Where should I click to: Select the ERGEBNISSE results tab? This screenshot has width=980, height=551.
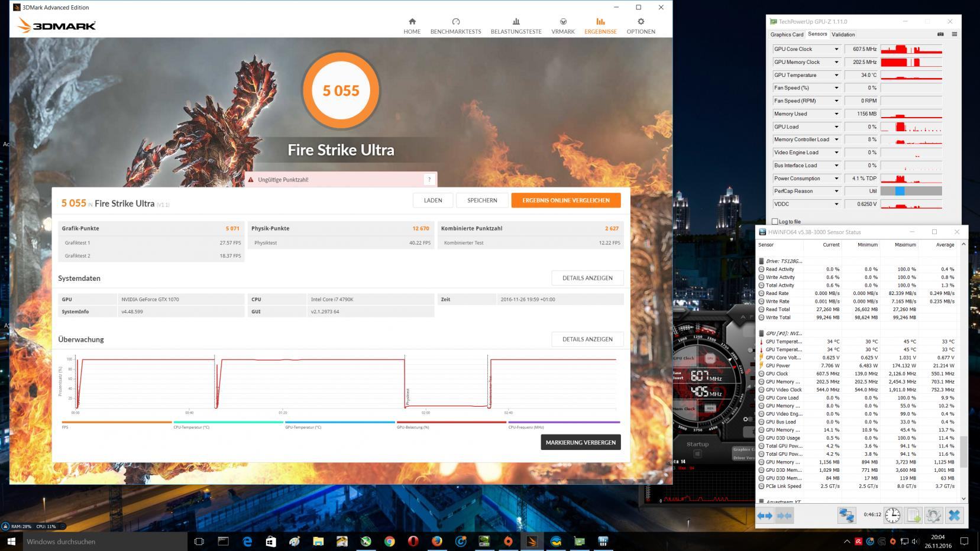pyautogui.click(x=600, y=26)
